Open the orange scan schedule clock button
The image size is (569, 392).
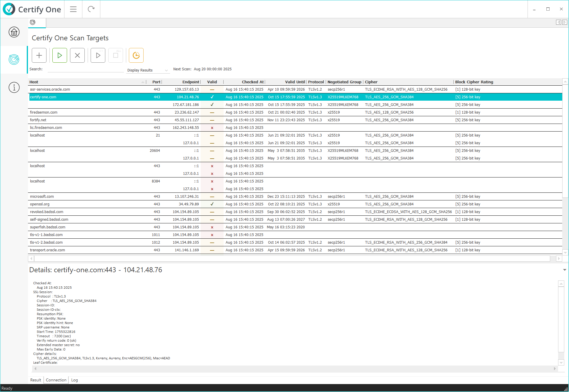tap(136, 55)
